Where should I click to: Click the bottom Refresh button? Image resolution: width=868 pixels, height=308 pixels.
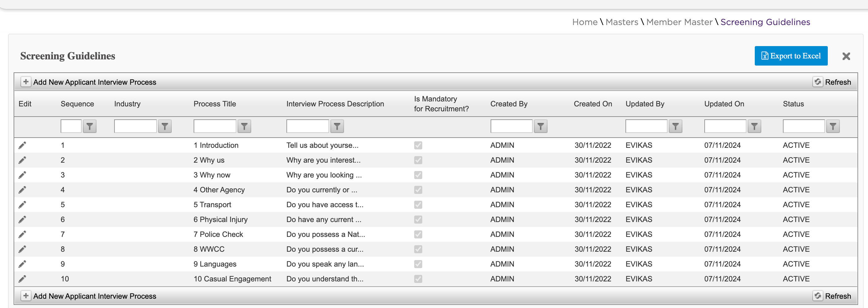832,296
